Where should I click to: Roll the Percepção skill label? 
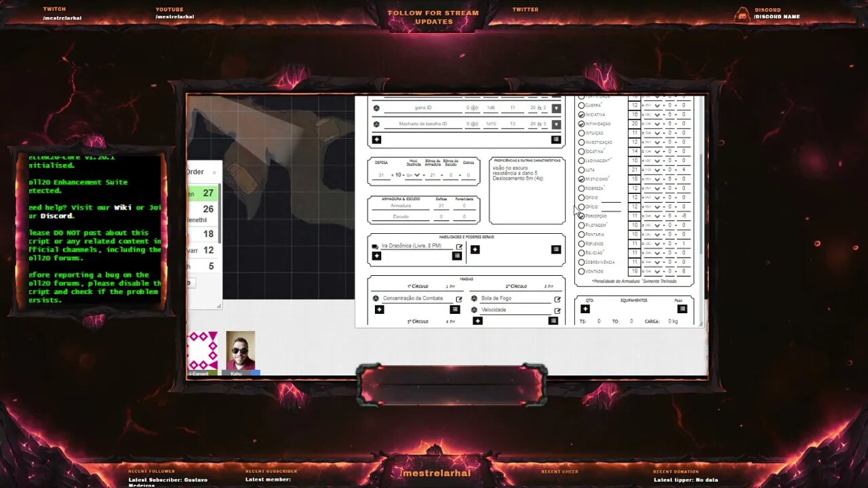[x=596, y=216]
